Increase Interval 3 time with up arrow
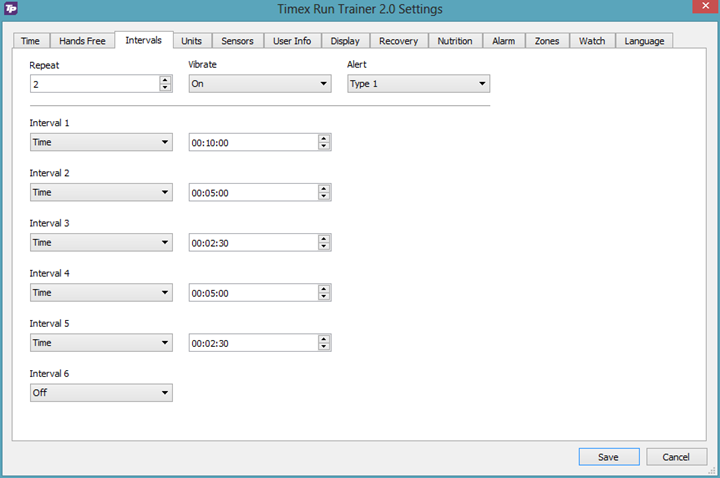Viewport: 720px width, 478px height. click(x=324, y=239)
